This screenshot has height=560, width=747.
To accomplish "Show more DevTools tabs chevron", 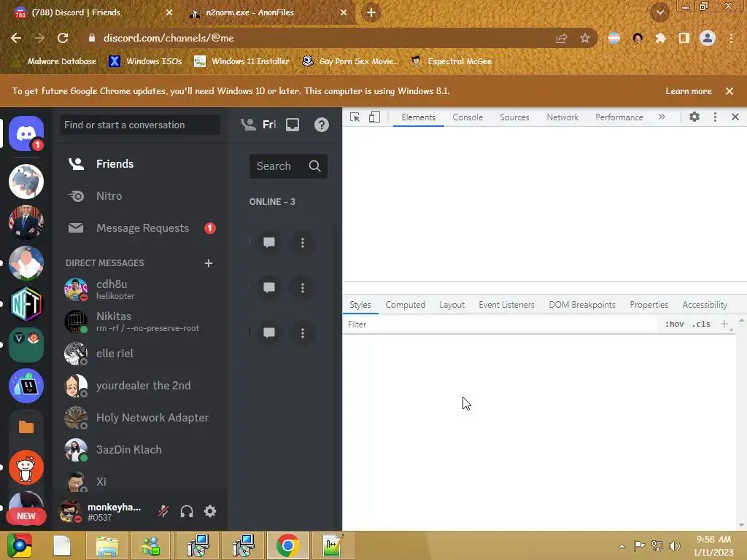I will 662,117.
